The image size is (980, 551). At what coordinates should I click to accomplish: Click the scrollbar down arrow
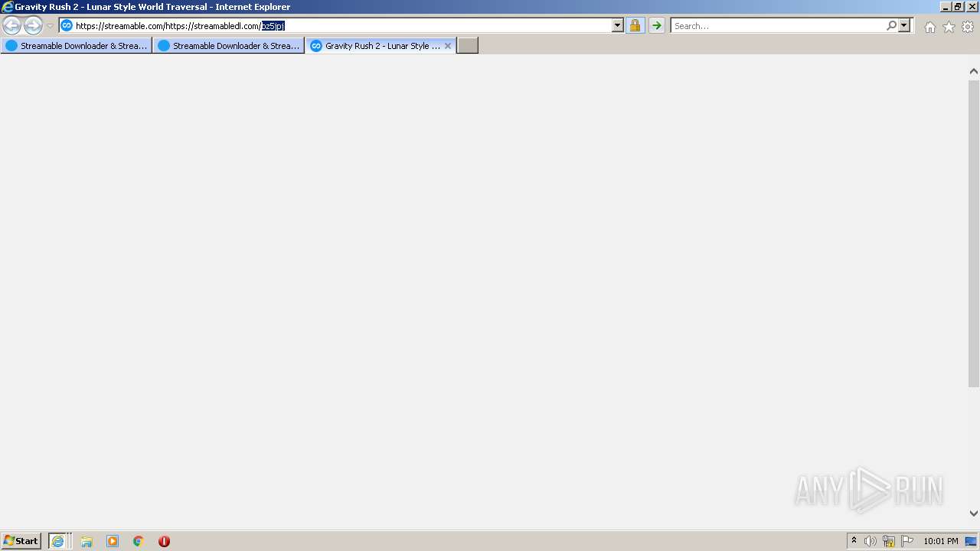[974, 514]
